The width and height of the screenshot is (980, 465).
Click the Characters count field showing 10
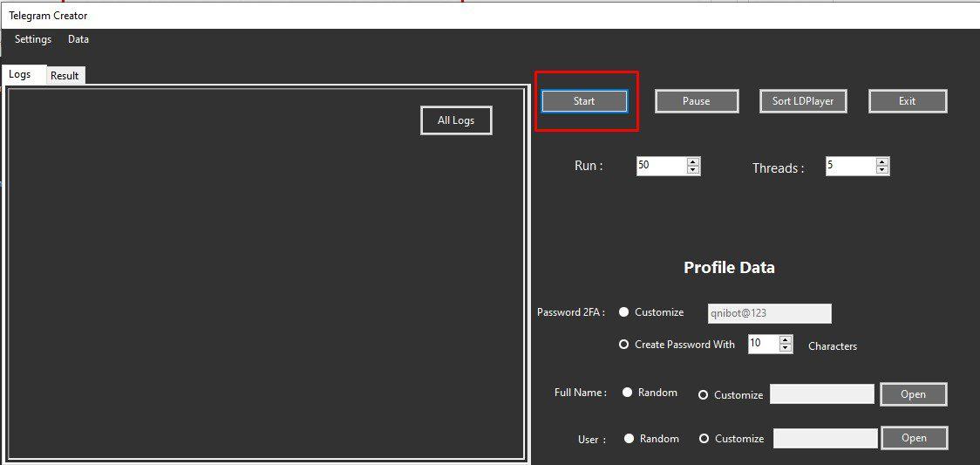764,344
